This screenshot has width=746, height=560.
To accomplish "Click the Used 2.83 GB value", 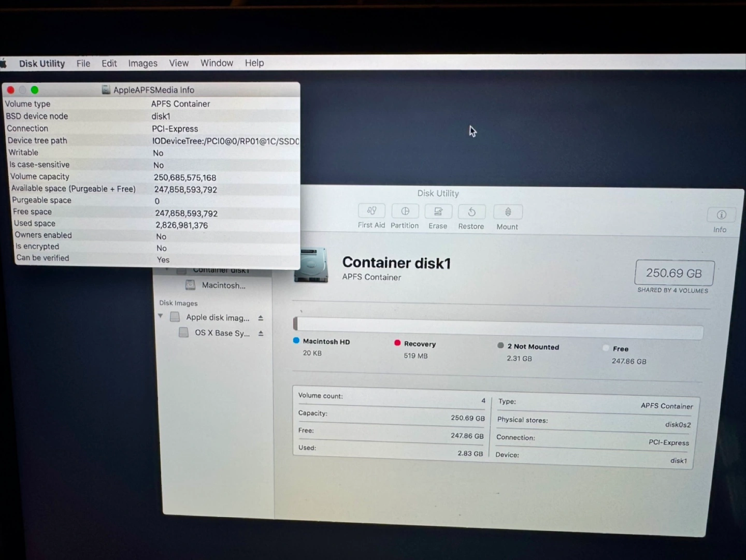I will click(x=470, y=453).
